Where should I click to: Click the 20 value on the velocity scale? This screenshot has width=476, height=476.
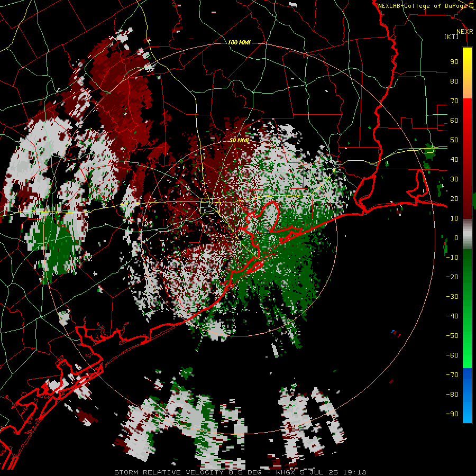[x=454, y=199]
